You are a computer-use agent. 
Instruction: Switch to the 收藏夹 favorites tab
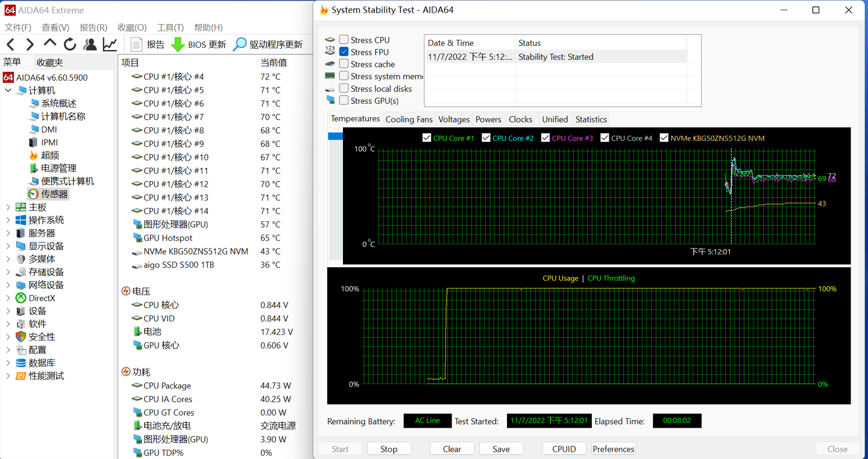pyautogui.click(x=49, y=62)
